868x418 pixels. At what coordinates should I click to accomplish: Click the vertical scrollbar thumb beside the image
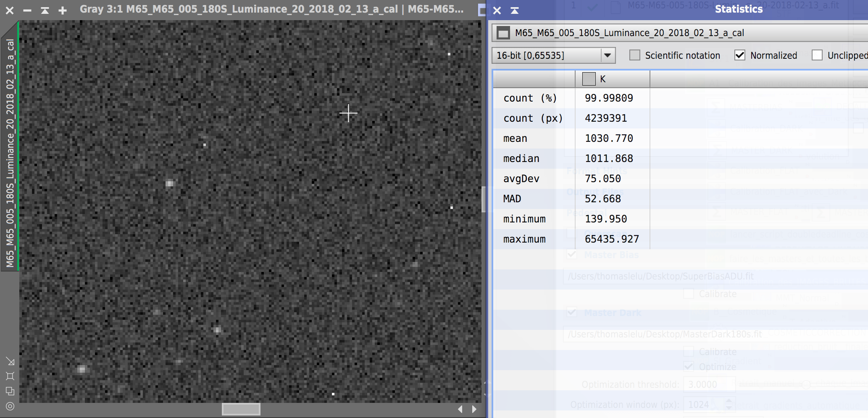pos(484,199)
